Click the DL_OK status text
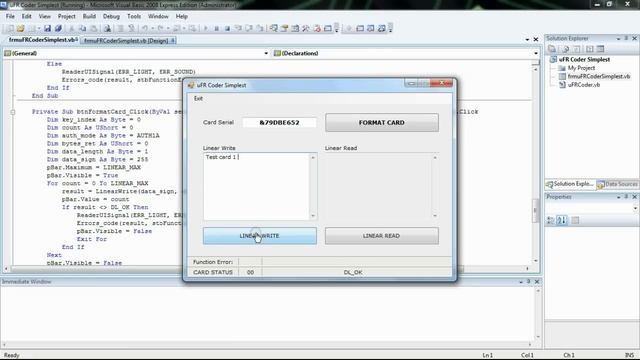The height and width of the screenshot is (360, 640). click(353, 272)
